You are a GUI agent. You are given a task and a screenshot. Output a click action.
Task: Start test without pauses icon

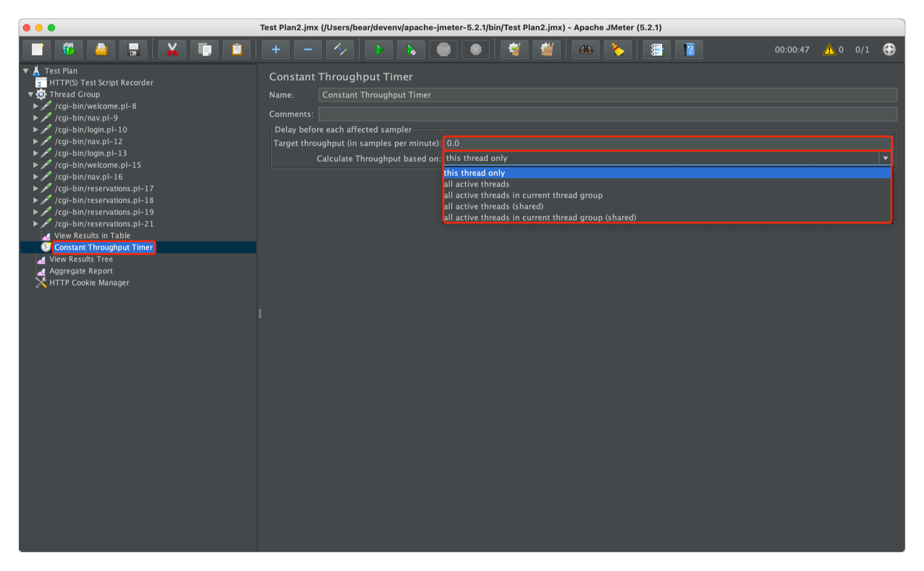pyautogui.click(x=411, y=50)
